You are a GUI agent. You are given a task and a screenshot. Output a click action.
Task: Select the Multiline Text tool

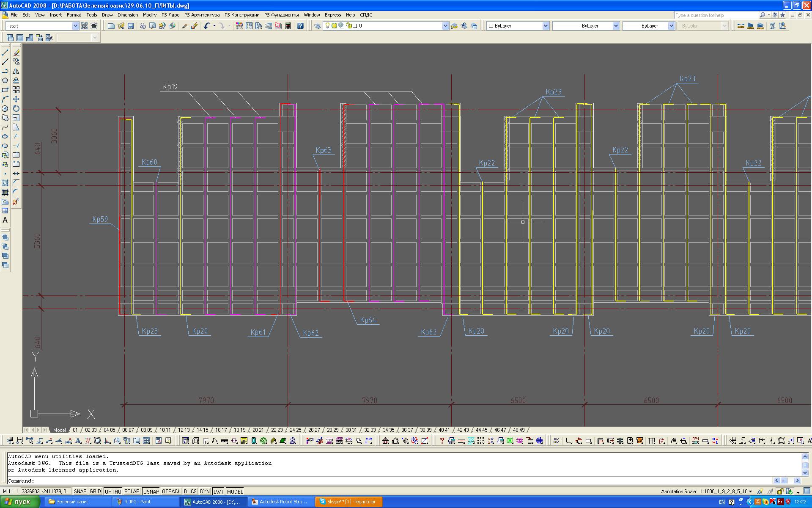[x=5, y=220]
